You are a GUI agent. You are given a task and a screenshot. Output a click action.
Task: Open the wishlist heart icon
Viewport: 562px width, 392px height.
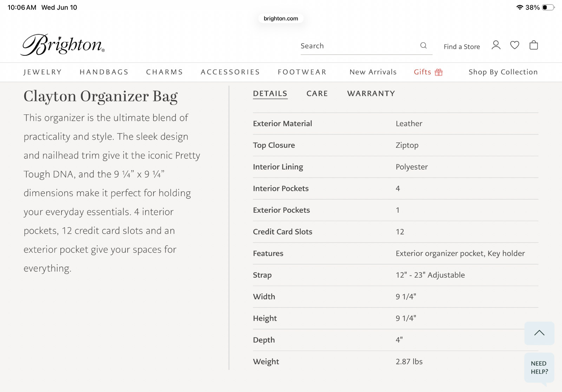(x=515, y=45)
